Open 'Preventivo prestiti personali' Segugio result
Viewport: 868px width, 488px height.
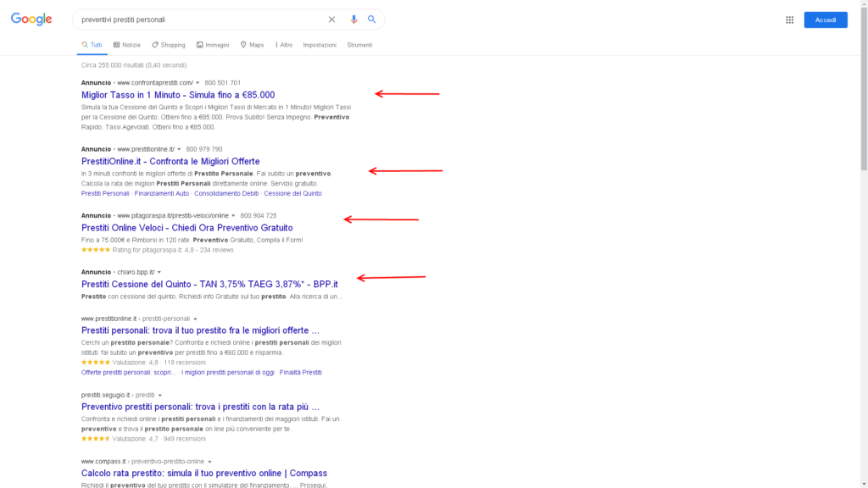(x=200, y=407)
